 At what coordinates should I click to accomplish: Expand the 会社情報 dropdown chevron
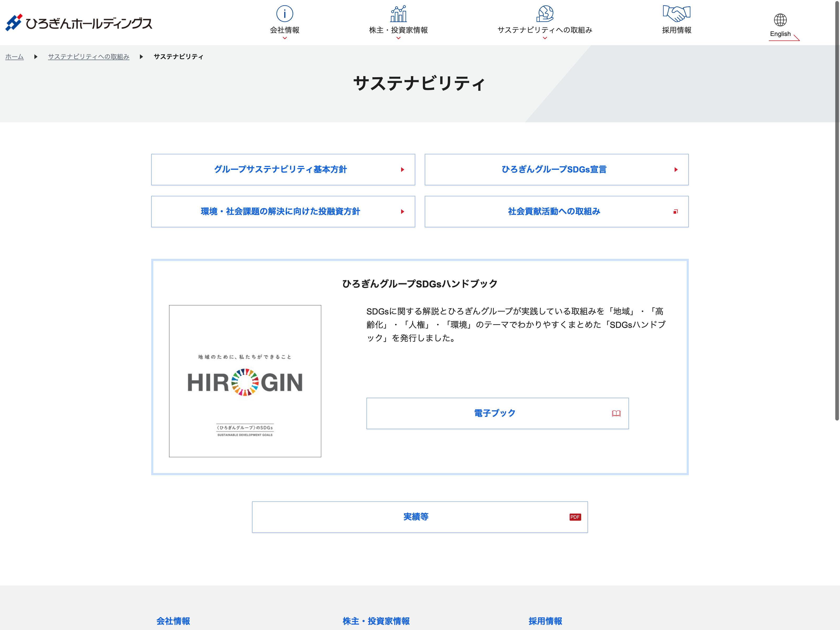coord(285,38)
